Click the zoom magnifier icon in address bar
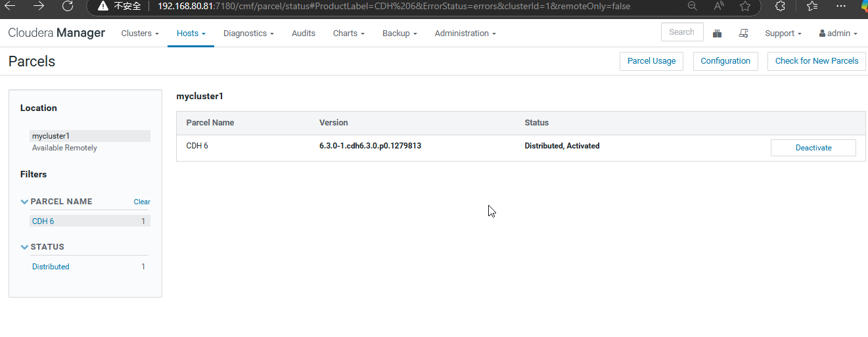 (x=692, y=6)
